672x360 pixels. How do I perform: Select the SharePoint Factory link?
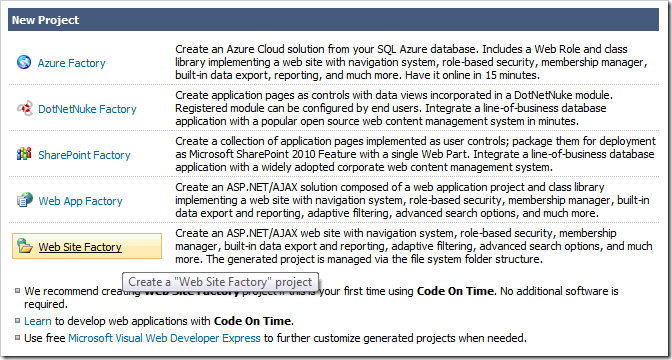pos(84,155)
